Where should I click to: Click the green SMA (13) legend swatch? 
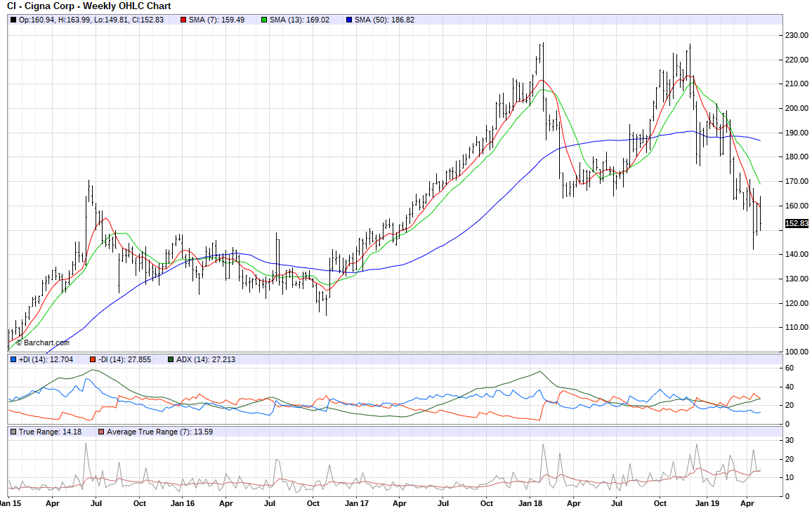click(264, 20)
